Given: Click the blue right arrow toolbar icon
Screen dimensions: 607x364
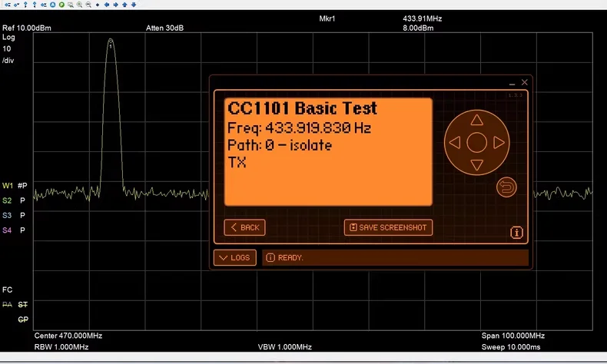Looking at the screenshot, I should tap(116, 5).
